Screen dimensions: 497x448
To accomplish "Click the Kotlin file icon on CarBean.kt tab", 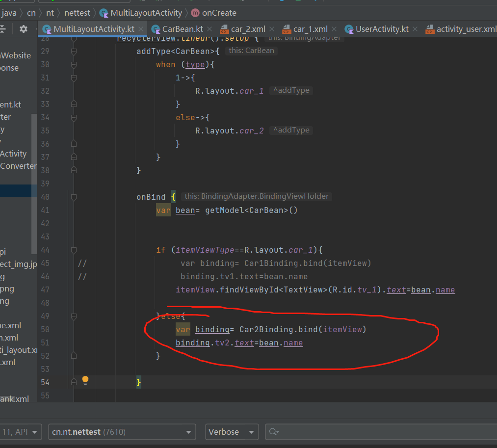I will [156, 29].
